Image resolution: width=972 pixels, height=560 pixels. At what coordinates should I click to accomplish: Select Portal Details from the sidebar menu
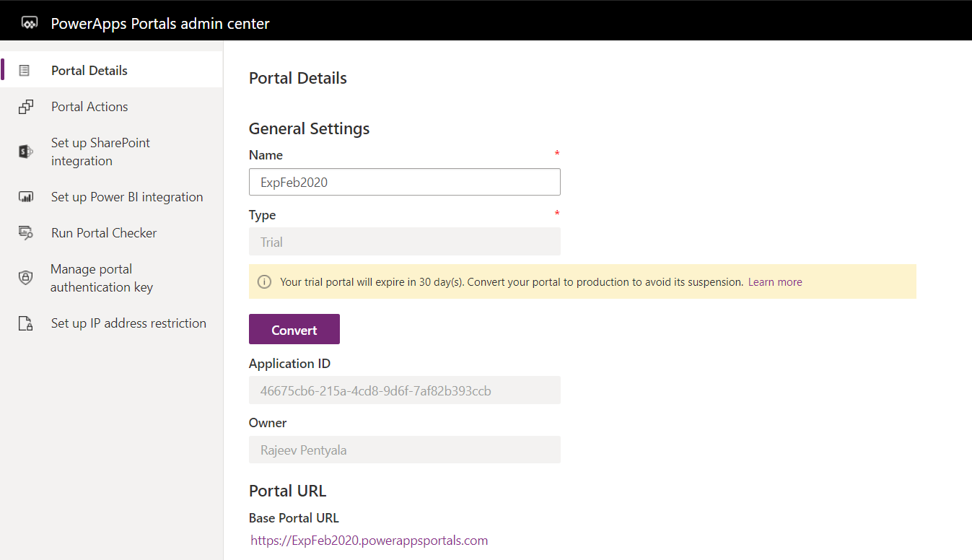coord(89,69)
